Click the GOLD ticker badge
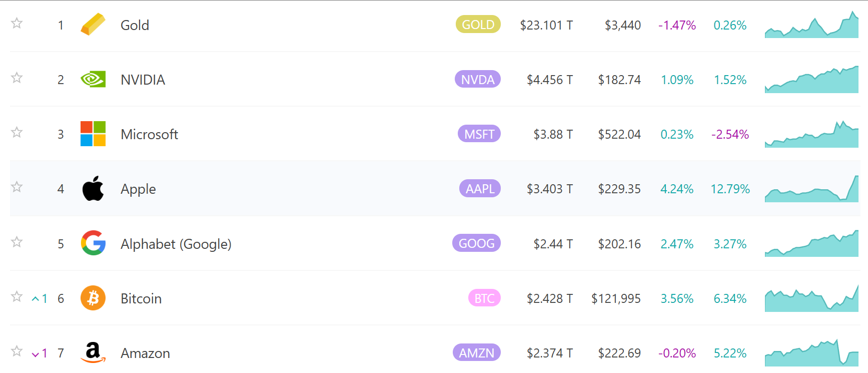Image resolution: width=868 pixels, height=373 pixels. click(478, 24)
